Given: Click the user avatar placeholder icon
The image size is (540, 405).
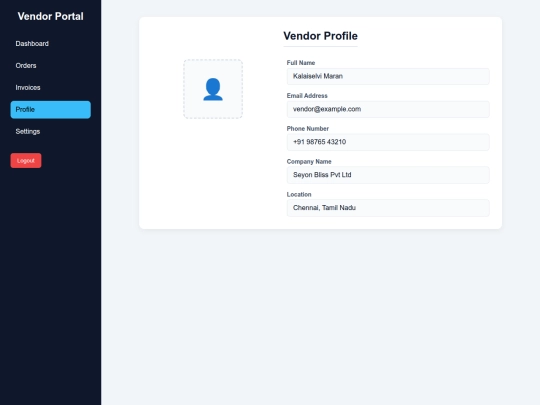Looking at the screenshot, I should click(x=213, y=89).
